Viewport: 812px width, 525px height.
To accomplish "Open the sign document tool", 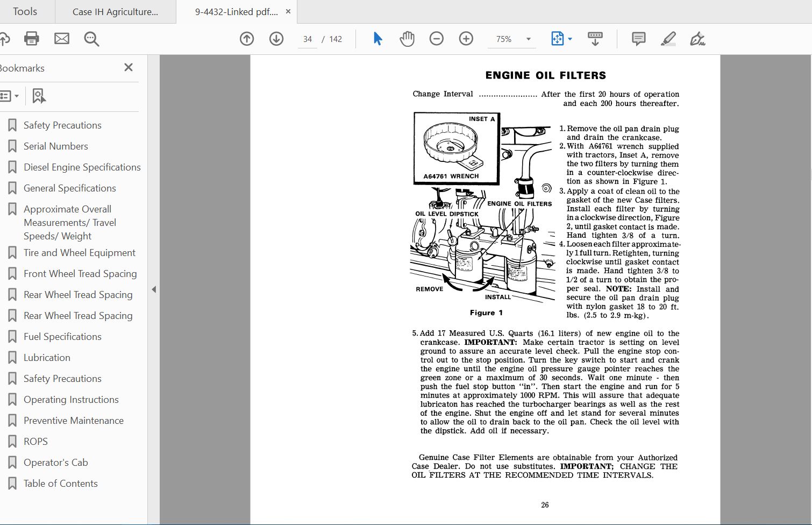I will click(697, 39).
